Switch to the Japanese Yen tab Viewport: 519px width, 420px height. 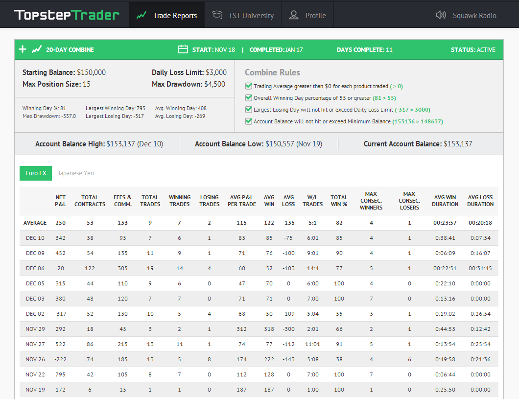76,173
